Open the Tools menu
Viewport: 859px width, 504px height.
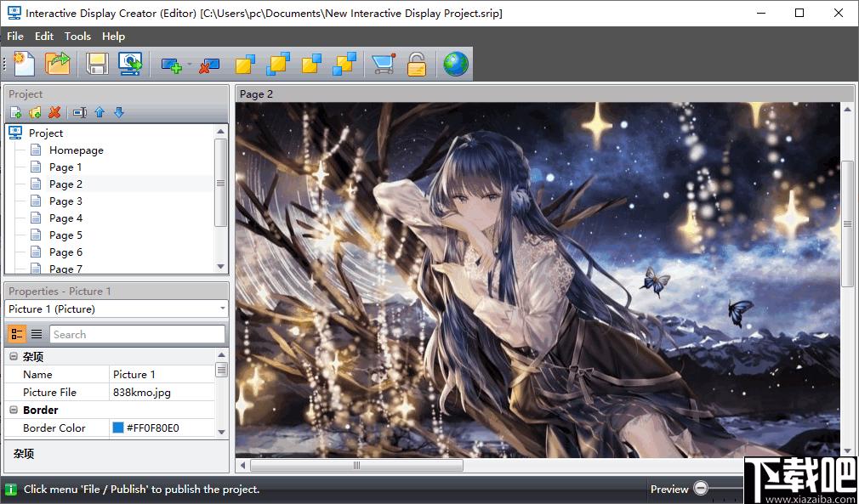77,36
